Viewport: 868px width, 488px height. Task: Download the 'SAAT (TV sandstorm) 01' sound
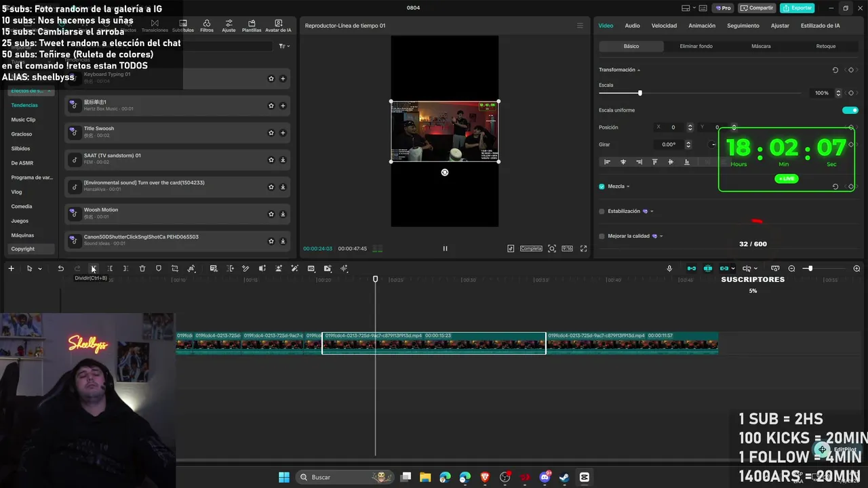283,160
